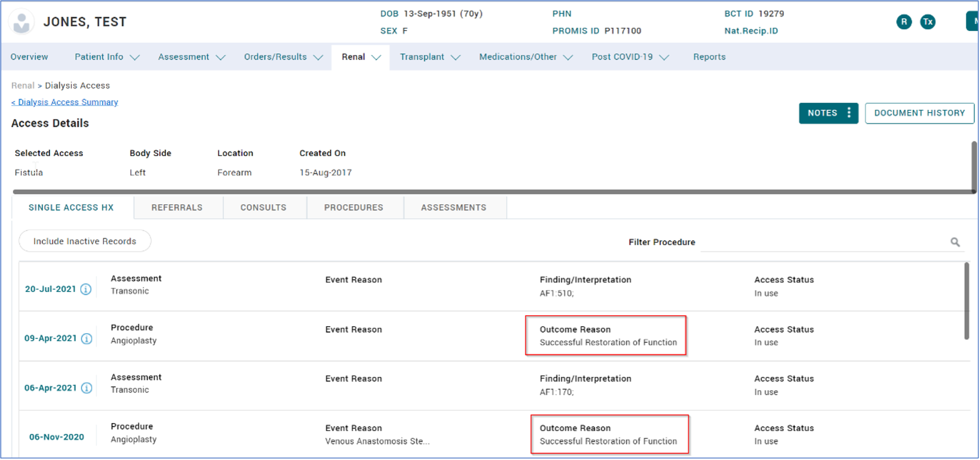Click the round R badge icon
980x460 pixels.
point(904,22)
